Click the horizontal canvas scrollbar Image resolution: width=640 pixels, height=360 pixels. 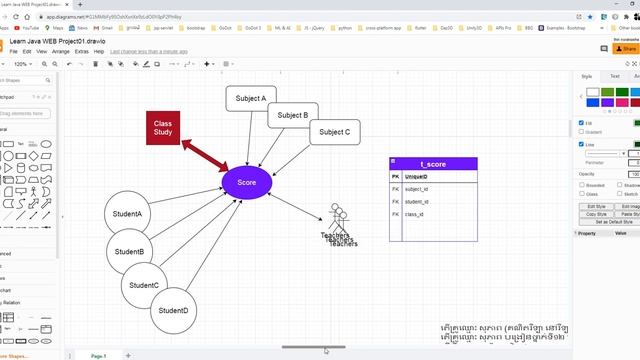point(313,347)
